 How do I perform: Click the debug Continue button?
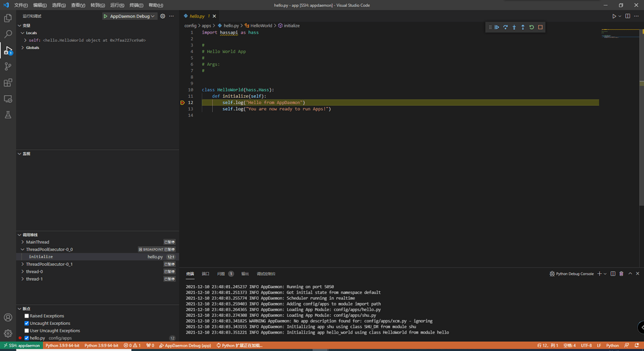(497, 27)
